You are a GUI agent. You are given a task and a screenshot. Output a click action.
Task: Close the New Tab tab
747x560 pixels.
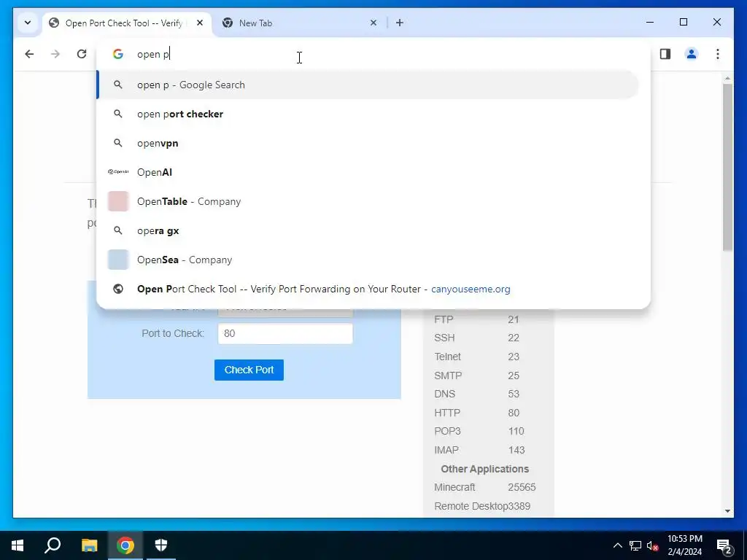(373, 23)
